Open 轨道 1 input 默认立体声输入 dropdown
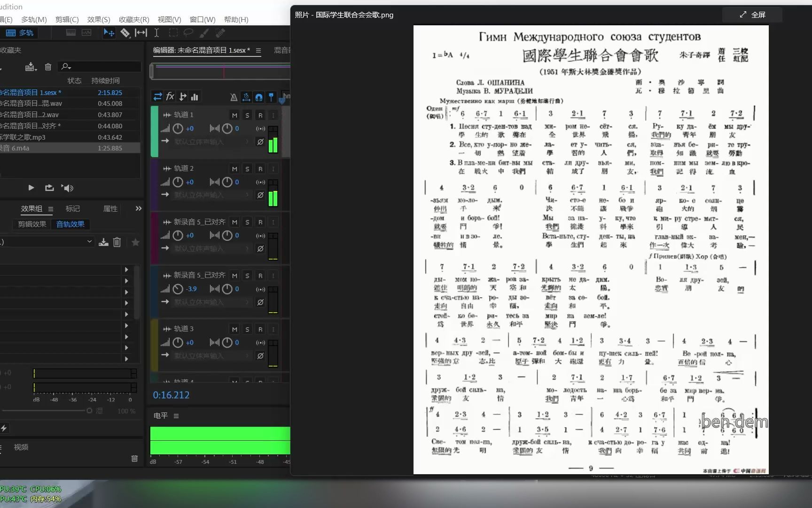This screenshot has width=812, height=508. click(211, 142)
